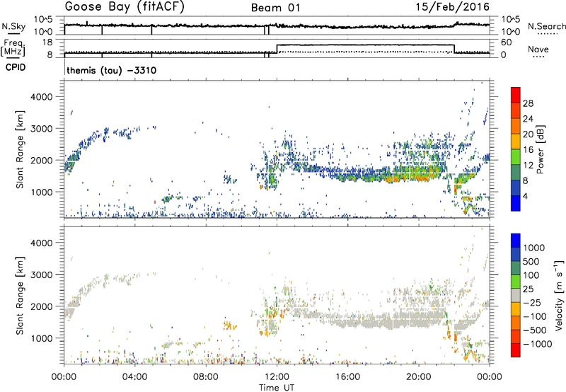Viewport: 566px width, 392px height.
Task: Click "4000" on the velocity panel axis
Action: [x=42, y=243]
